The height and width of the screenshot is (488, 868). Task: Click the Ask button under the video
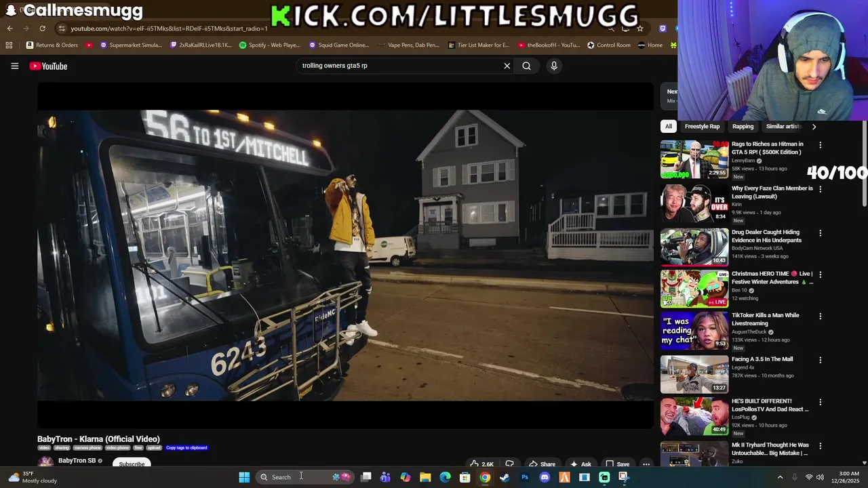click(580, 464)
